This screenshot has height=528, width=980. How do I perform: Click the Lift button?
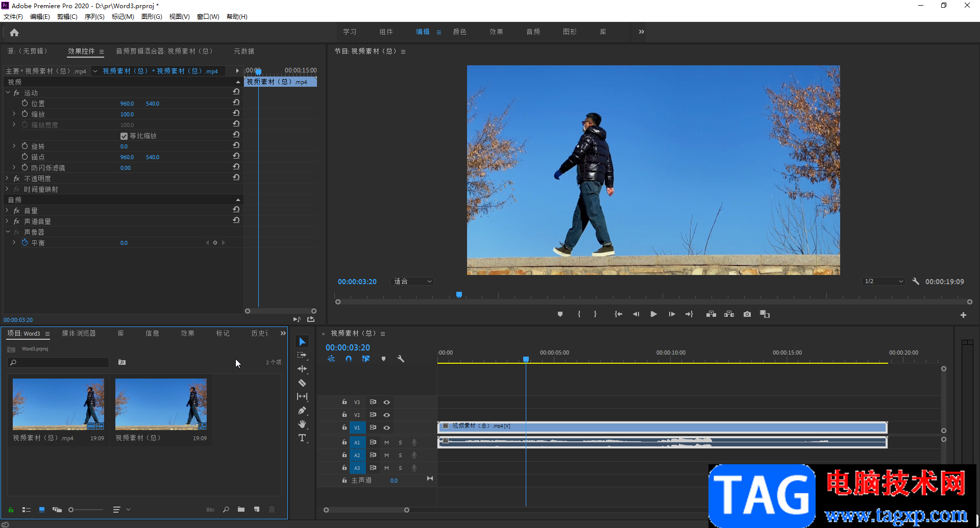[711, 314]
